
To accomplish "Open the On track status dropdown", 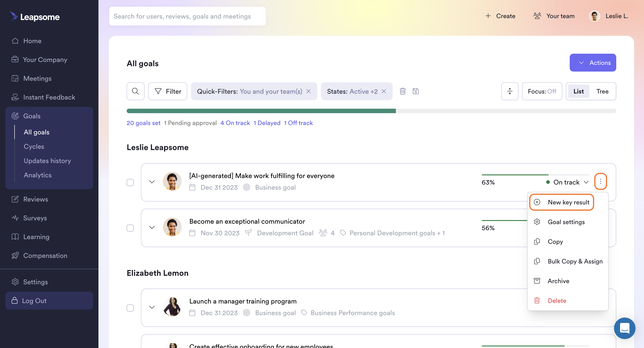I will 567,182.
